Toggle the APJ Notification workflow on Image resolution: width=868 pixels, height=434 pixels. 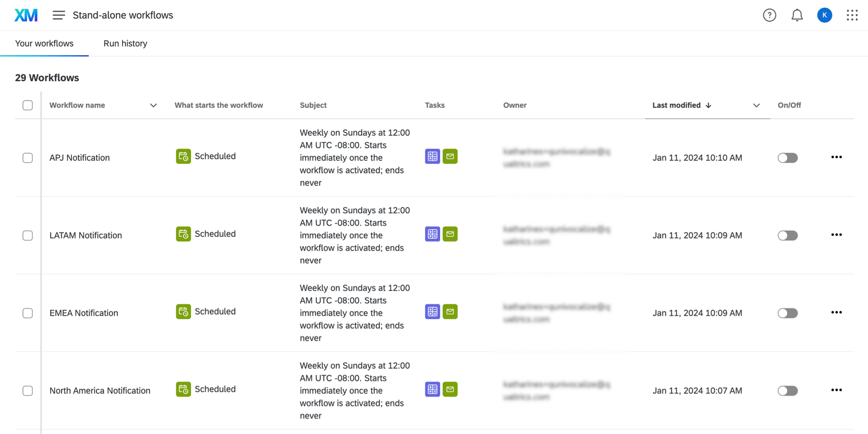coord(787,158)
